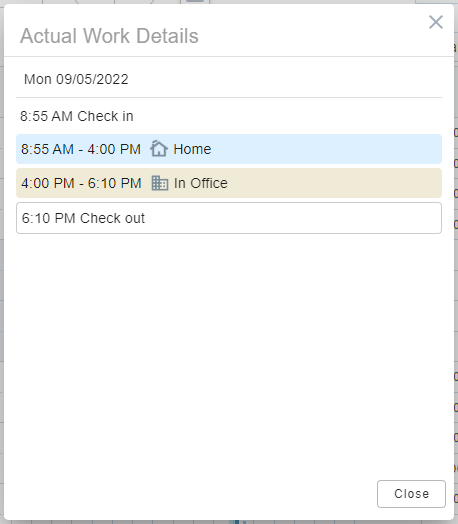Click the 8:55 AM - 4:00 PM time range

point(81,149)
